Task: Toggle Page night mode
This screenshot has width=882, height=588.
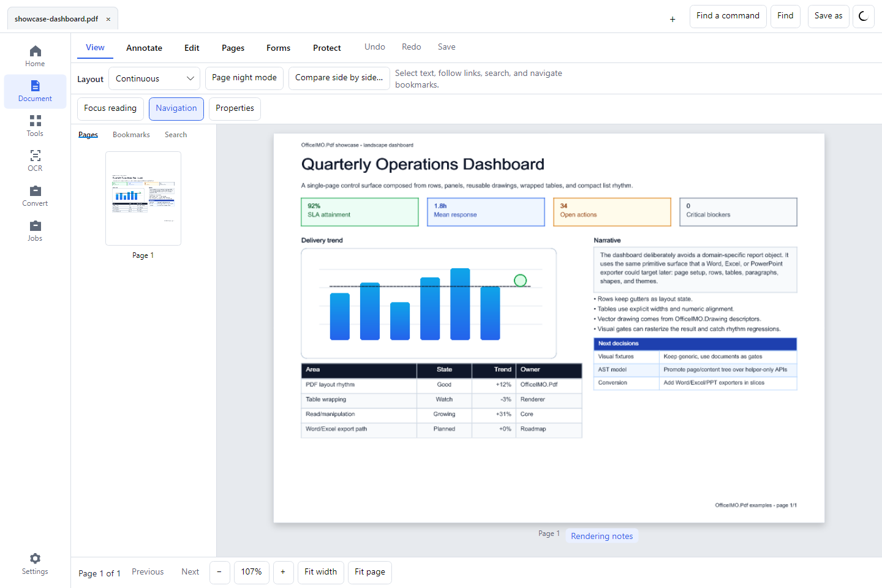Action: [244, 78]
